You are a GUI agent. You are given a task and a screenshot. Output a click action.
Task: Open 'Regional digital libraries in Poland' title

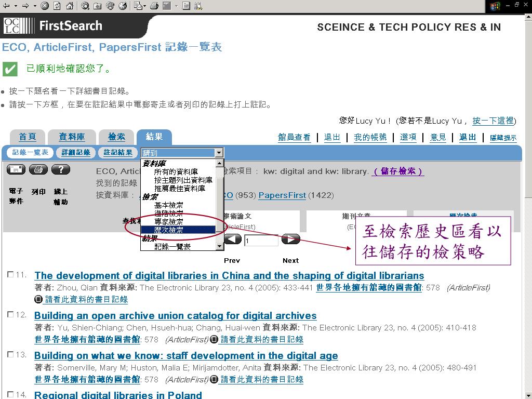(x=118, y=395)
